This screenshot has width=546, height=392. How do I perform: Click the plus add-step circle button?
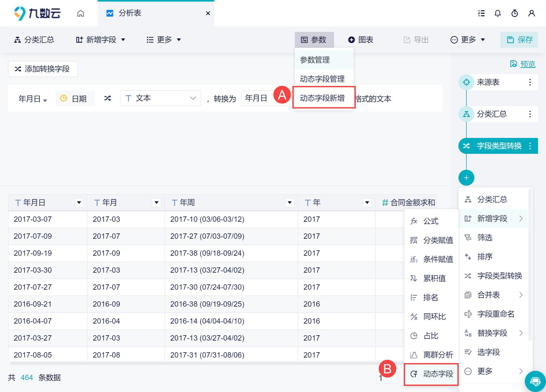tap(466, 178)
